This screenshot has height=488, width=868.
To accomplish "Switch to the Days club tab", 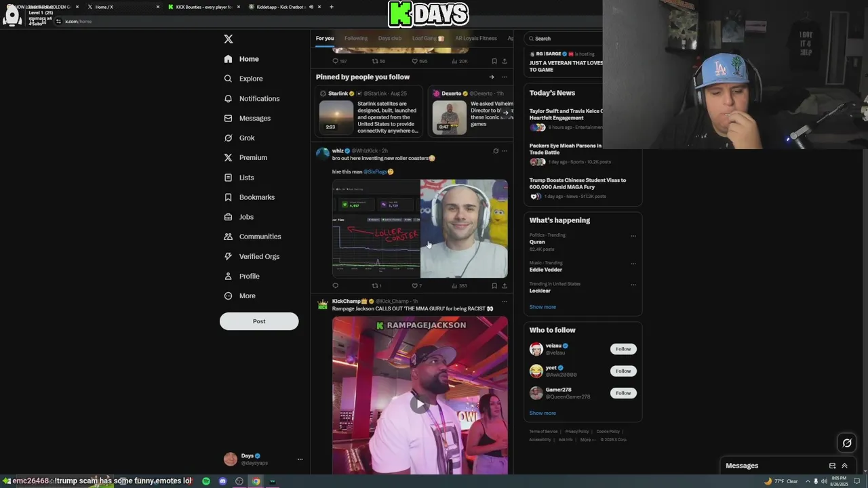I will pyautogui.click(x=390, y=39).
